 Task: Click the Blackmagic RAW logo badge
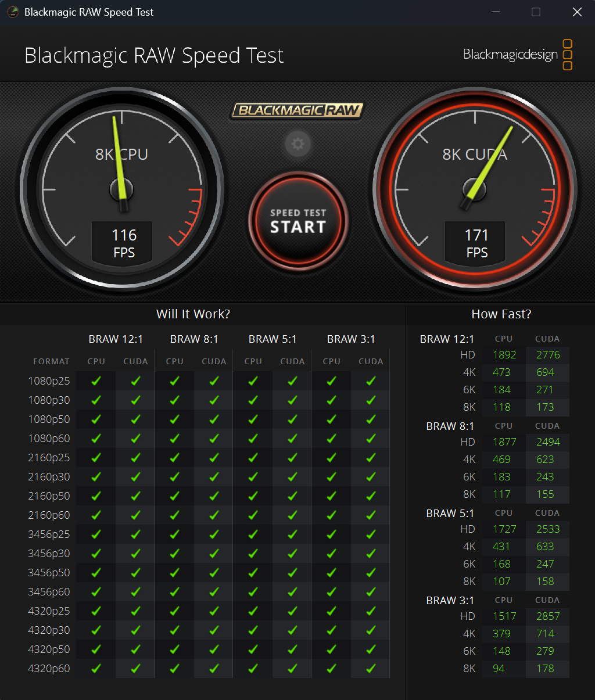297,110
